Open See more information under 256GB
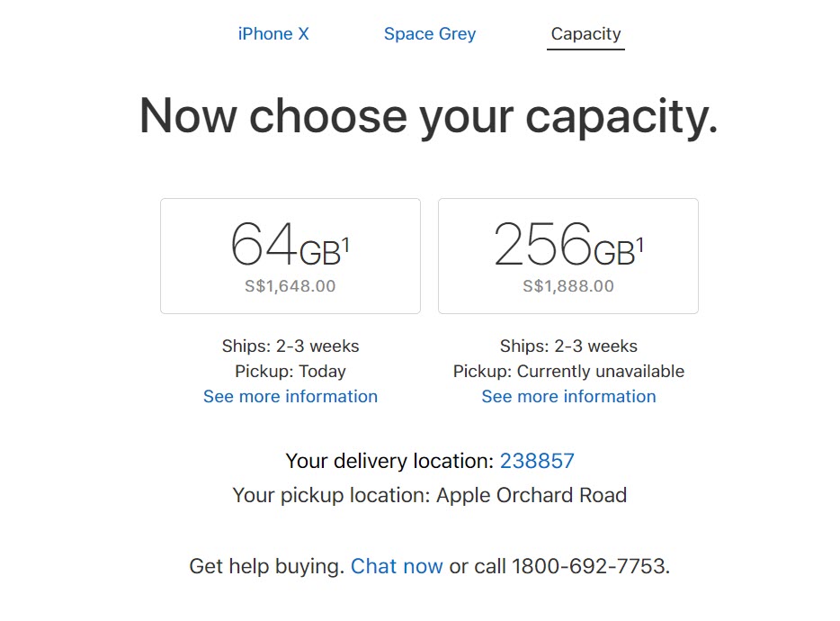 [568, 396]
